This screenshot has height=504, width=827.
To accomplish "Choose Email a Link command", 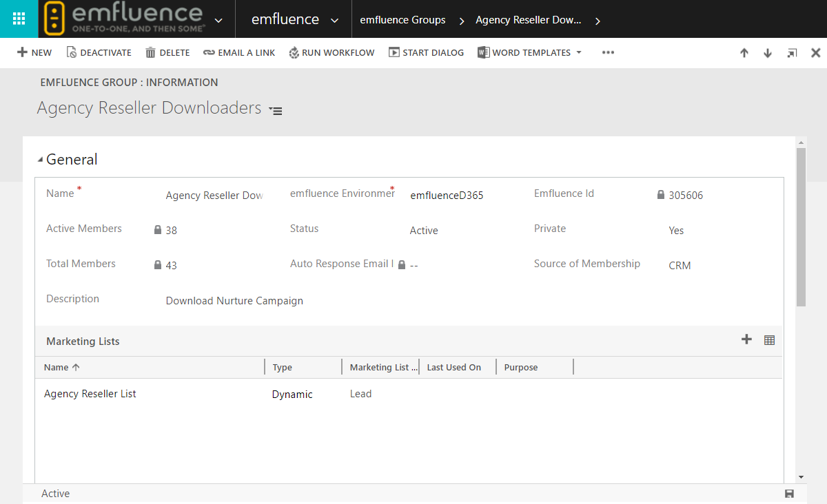I will click(239, 52).
